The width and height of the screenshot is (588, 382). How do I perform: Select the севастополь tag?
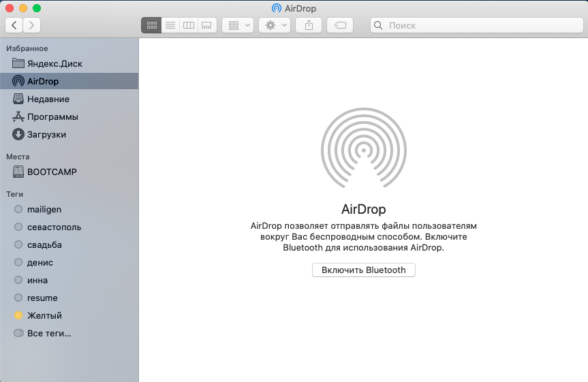point(54,227)
